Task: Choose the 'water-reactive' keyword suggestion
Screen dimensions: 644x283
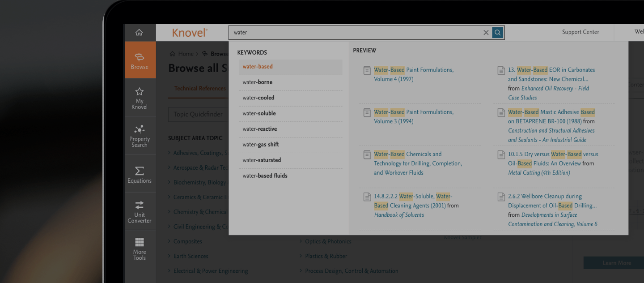Action: pos(291,129)
